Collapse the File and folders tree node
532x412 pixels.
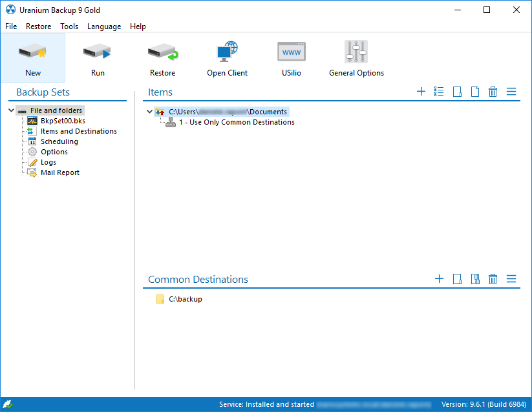pyautogui.click(x=12, y=110)
